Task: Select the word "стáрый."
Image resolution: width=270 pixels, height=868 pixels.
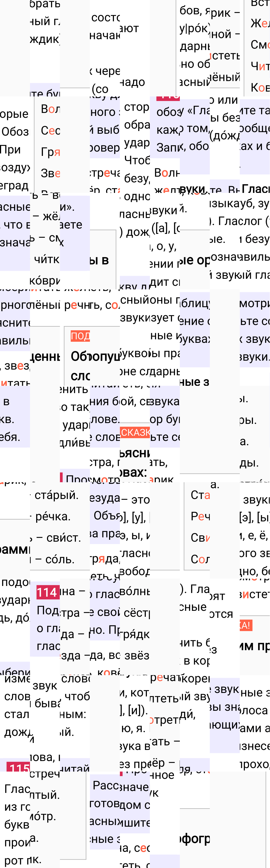Action: click(56, 495)
